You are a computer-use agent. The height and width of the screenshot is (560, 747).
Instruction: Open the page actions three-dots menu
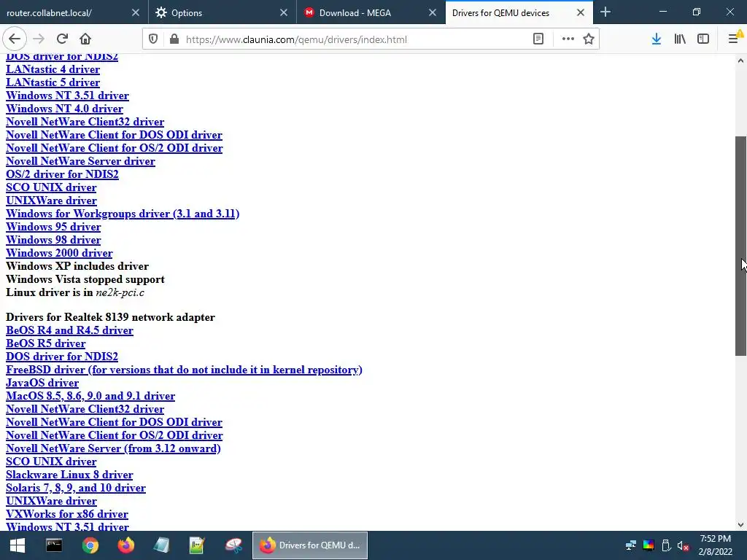click(x=568, y=39)
